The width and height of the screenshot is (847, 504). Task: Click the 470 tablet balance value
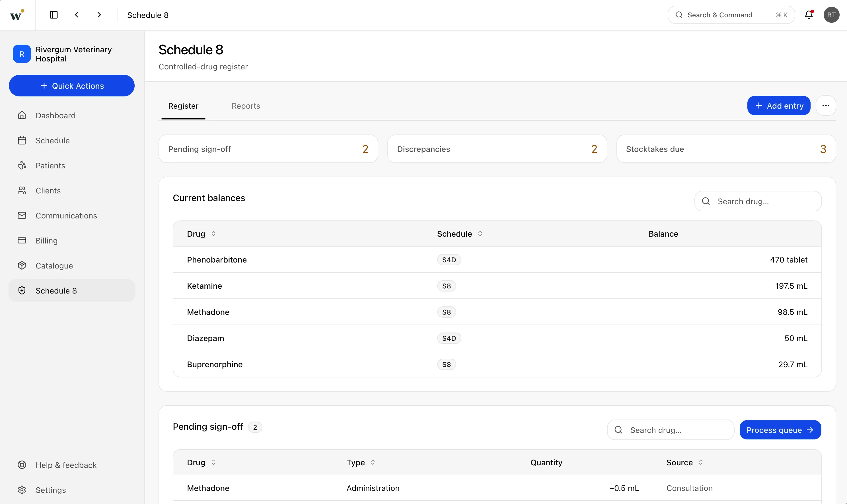coord(789,259)
